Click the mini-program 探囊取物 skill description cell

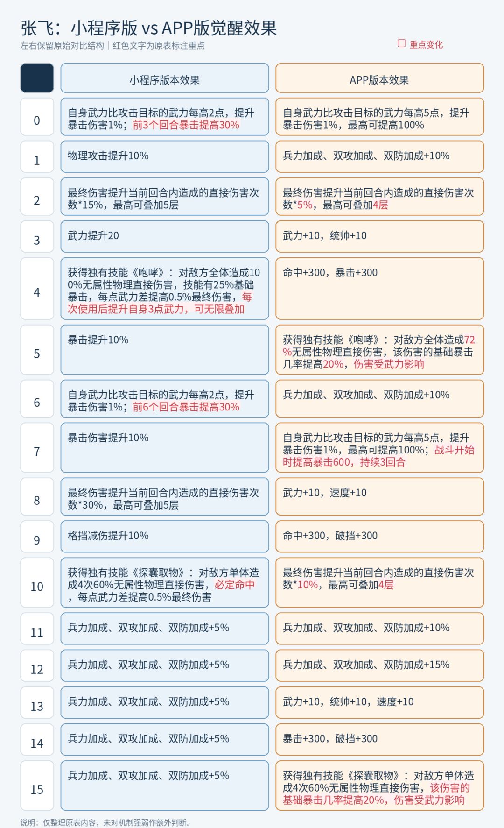pos(165,582)
